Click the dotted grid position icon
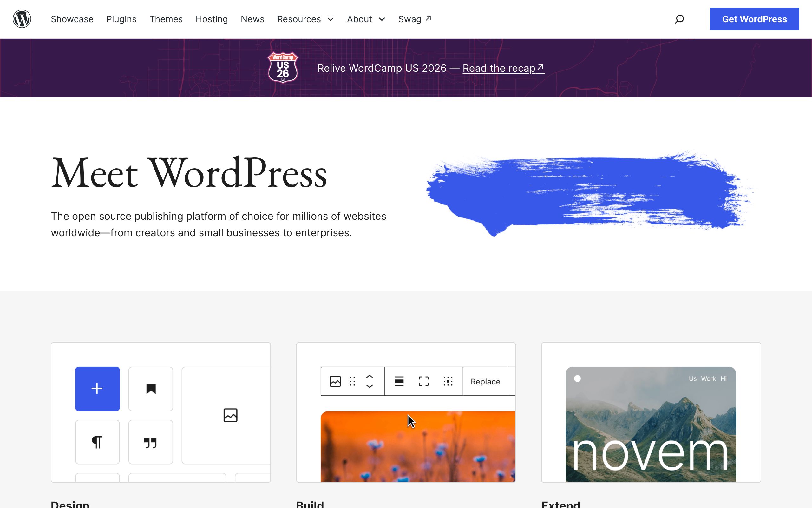This screenshot has height=508, width=812. 448,381
